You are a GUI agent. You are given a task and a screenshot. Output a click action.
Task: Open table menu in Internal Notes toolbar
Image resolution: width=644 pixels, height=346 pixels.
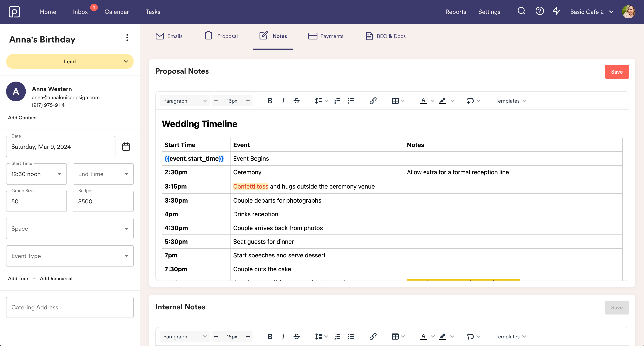pos(398,337)
